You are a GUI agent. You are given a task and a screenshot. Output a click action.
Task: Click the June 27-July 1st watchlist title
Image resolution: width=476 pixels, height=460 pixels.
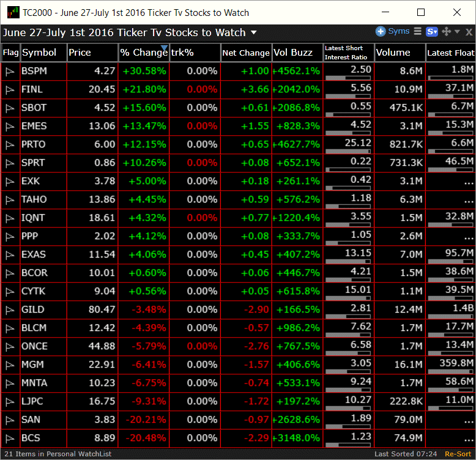[x=124, y=32]
